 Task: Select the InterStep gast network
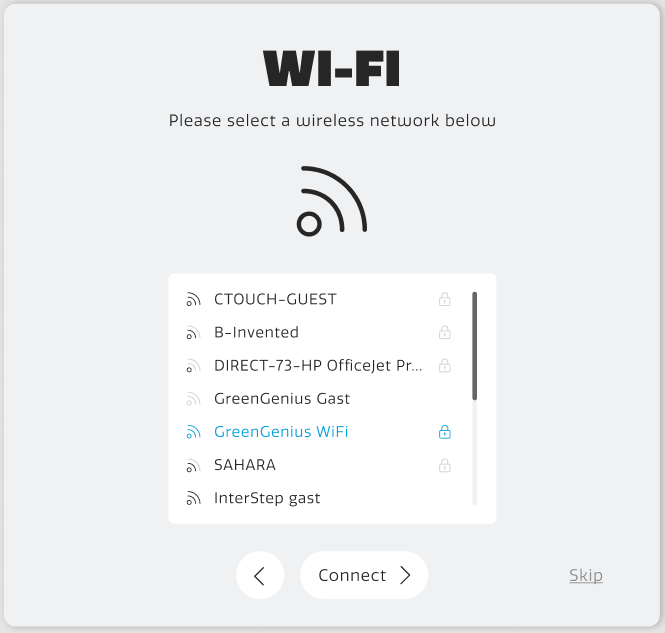(267, 498)
